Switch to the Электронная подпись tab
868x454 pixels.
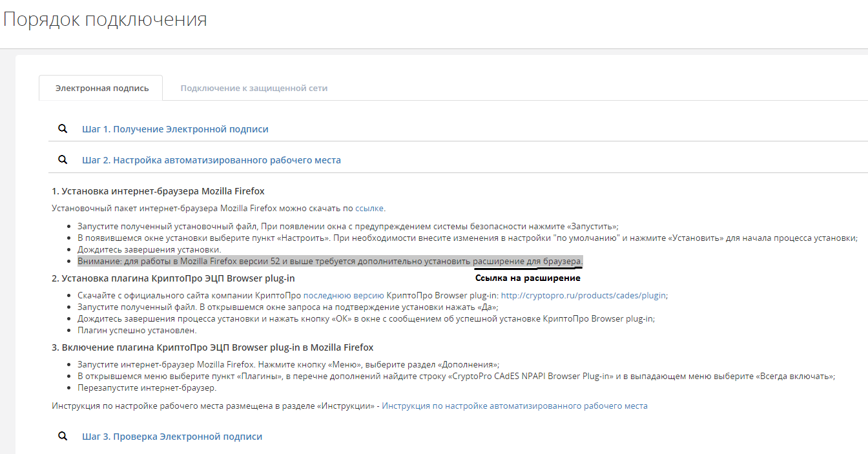[x=101, y=88]
